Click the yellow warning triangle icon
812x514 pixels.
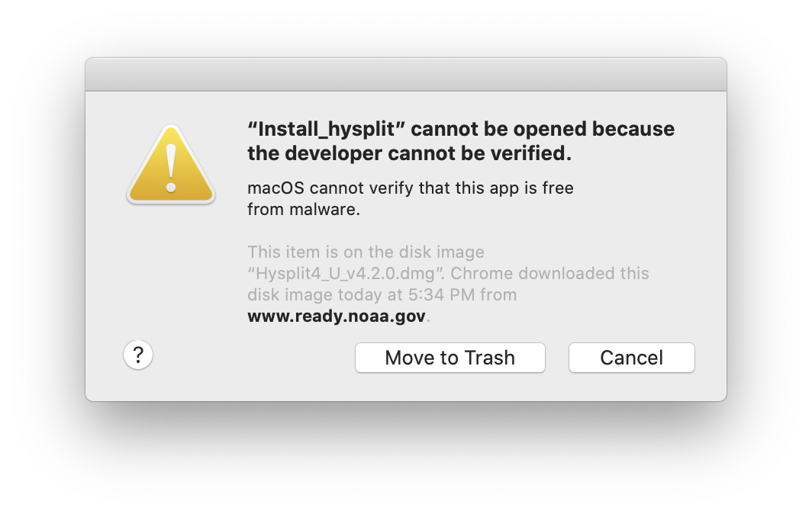pos(171,165)
